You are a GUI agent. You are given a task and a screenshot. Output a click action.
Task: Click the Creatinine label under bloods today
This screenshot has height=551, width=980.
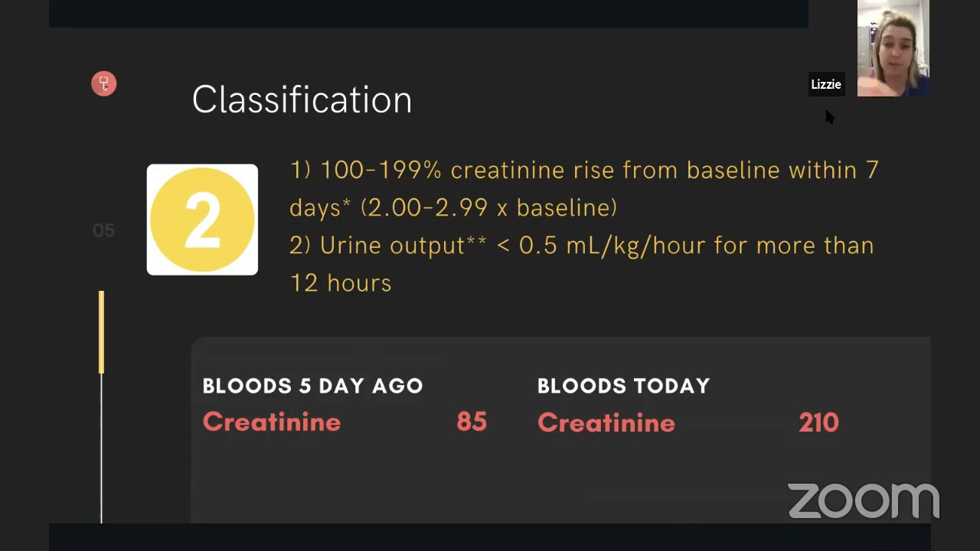point(606,422)
